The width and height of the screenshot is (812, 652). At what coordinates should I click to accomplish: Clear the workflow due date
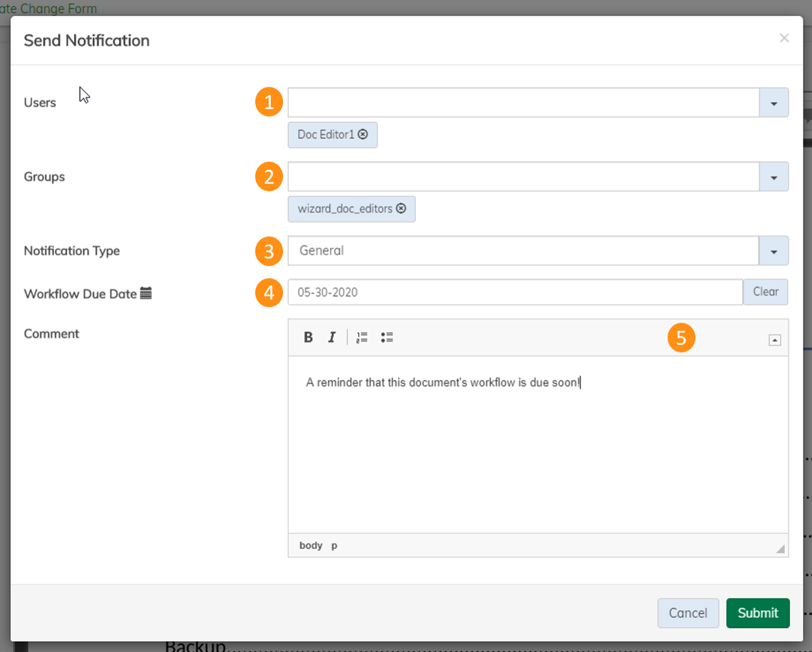click(765, 292)
